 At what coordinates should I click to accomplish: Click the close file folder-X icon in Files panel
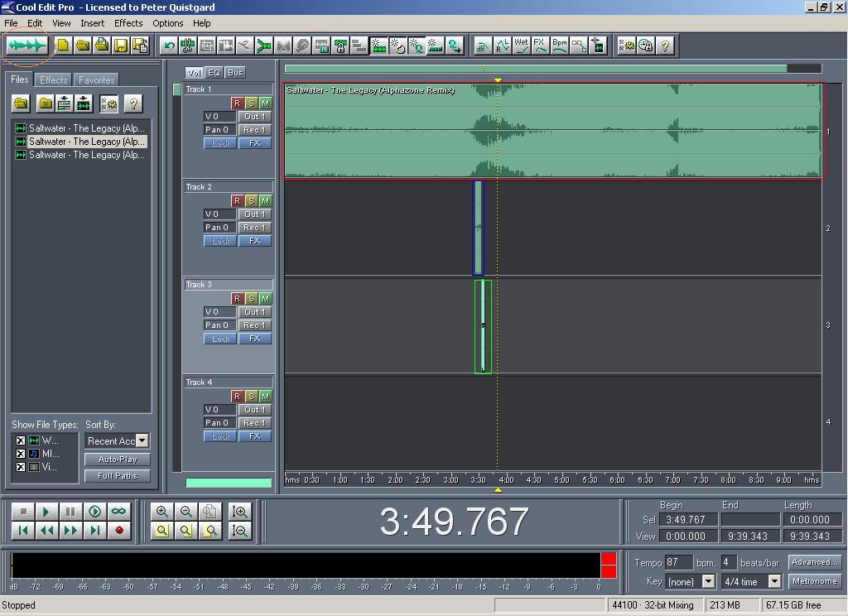coord(46,103)
